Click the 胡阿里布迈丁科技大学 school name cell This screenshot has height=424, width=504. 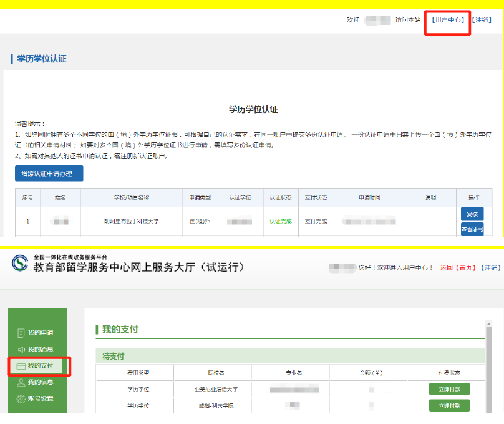click(132, 221)
